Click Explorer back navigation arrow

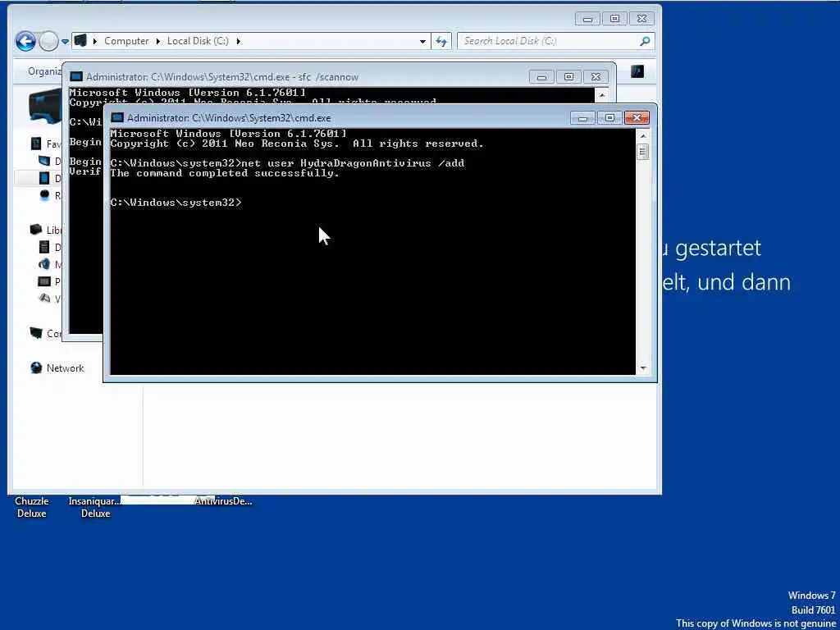pos(25,41)
